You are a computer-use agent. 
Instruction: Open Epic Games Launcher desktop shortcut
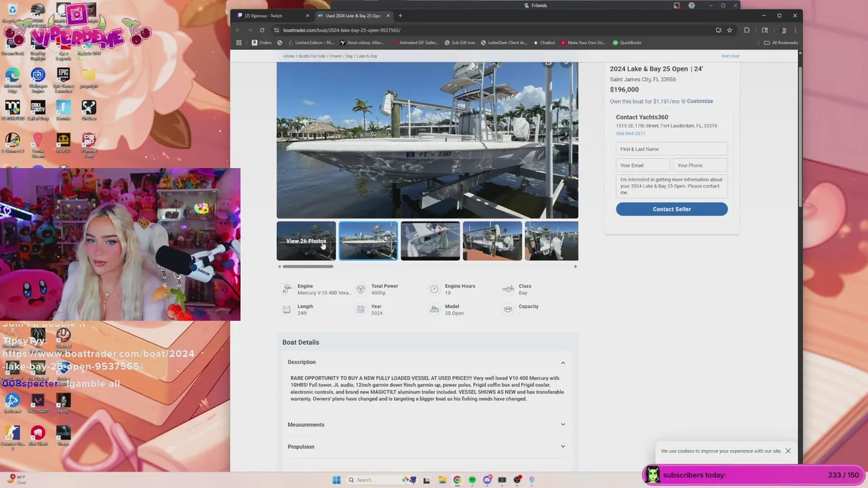coord(63,79)
